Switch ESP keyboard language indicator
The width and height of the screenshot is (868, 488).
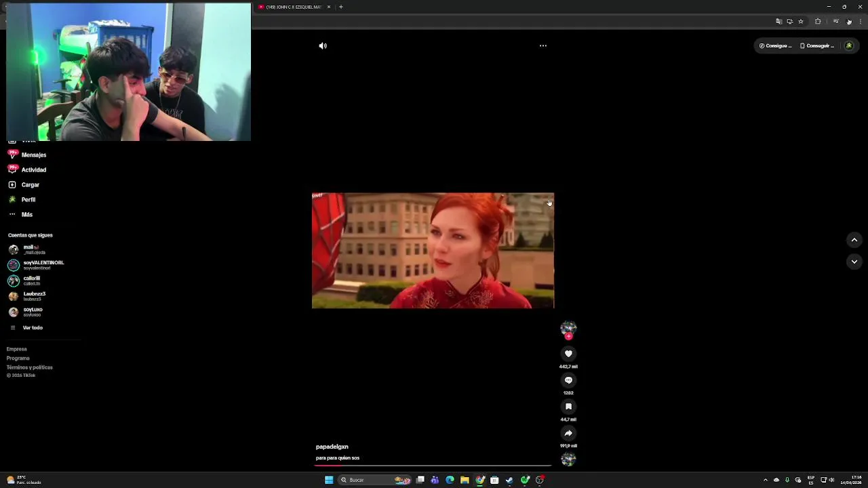811,480
